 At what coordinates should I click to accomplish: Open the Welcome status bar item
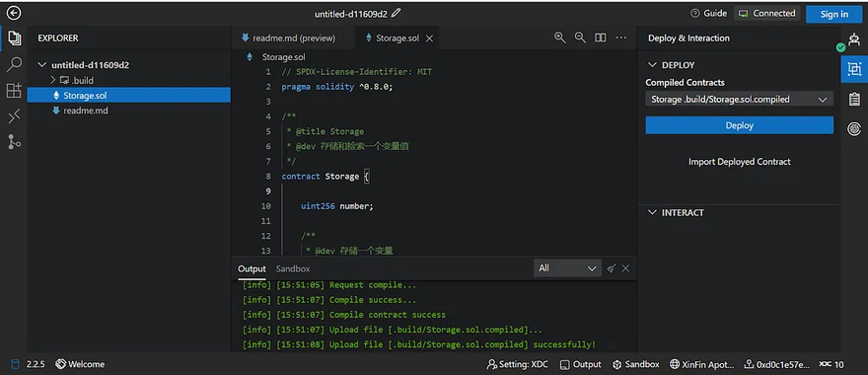(80, 364)
